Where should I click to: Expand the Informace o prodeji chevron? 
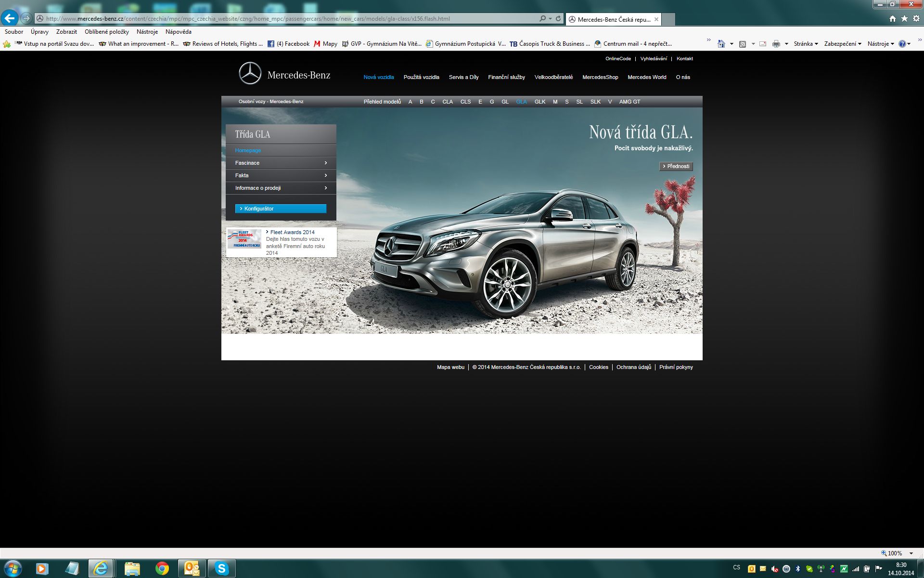(326, 188)
